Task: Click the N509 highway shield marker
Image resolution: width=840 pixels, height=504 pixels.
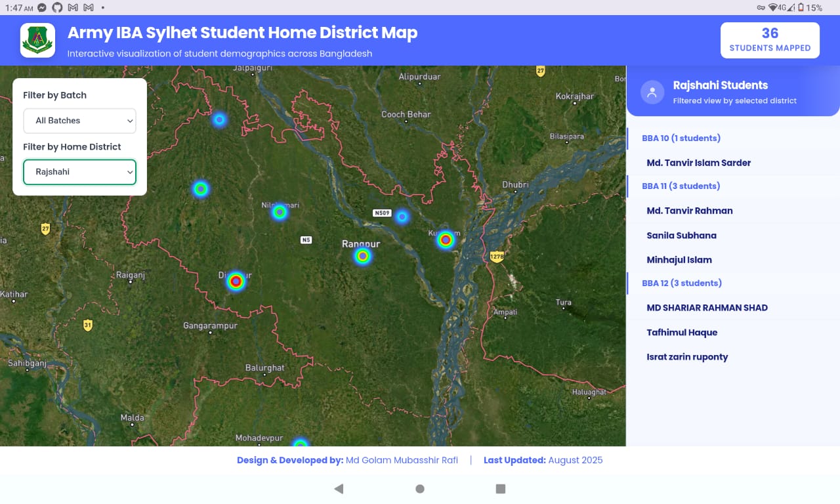Action: coord(382,213)
